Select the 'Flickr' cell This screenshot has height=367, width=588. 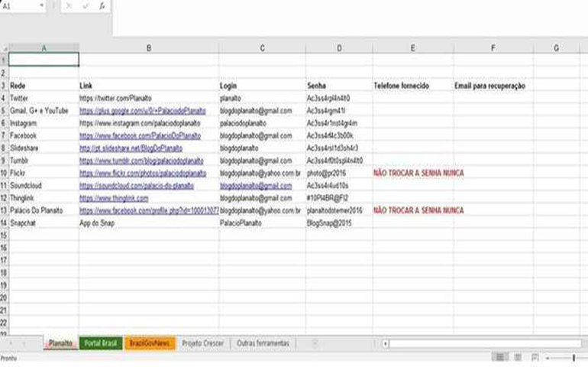pos(44,173)
